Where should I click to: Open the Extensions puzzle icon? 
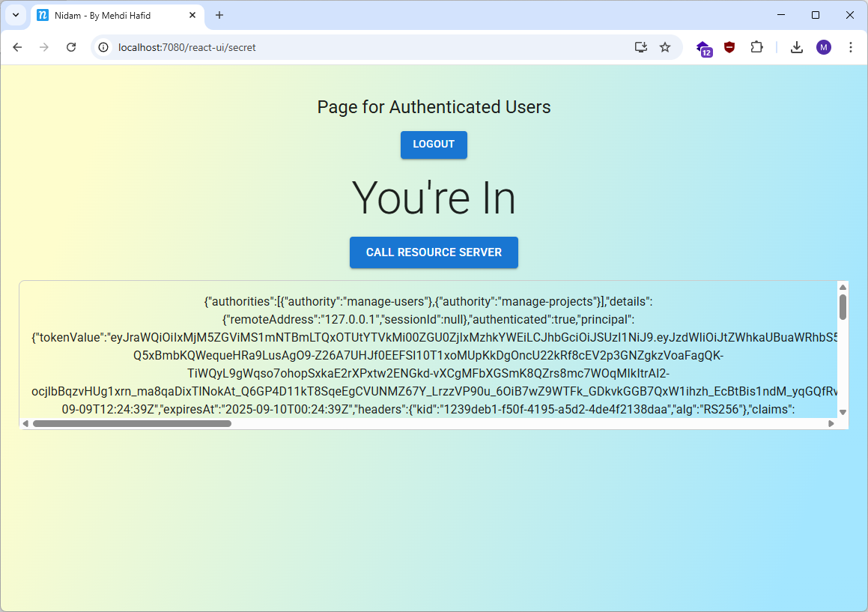(x=756, y=47)
